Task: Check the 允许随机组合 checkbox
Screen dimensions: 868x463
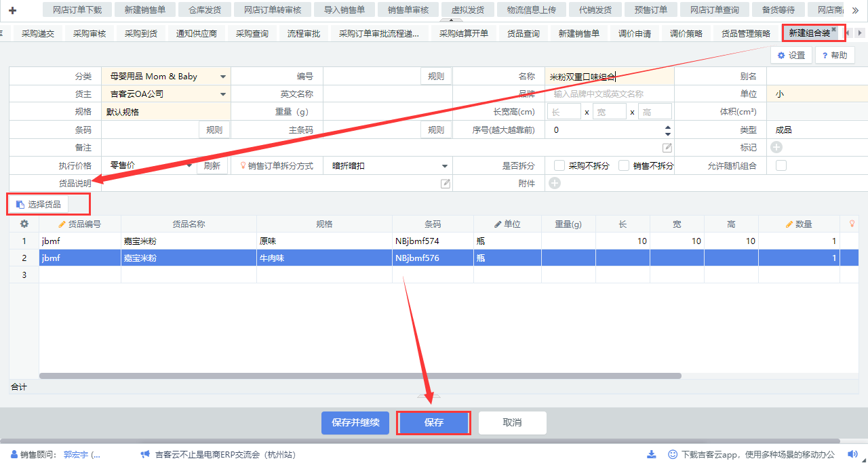Action: click(x=781, y=165)
